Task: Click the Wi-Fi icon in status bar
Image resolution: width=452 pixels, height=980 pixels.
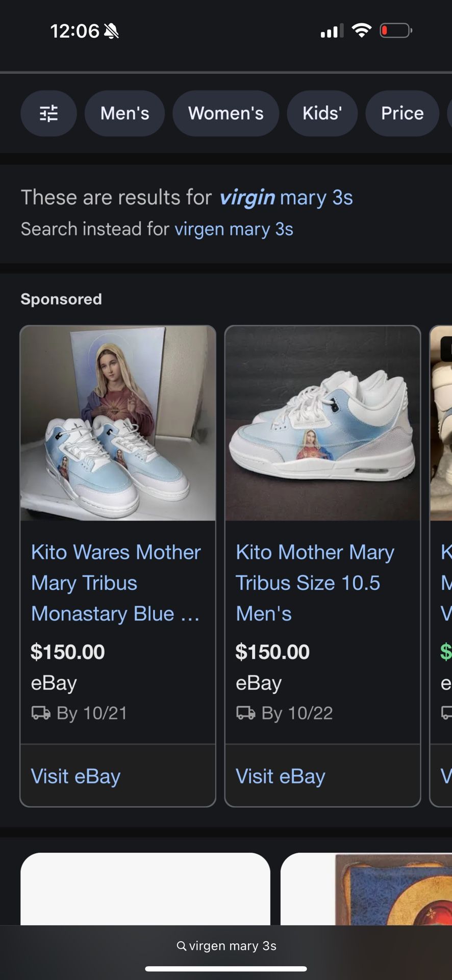Action: tap(362, 30)
